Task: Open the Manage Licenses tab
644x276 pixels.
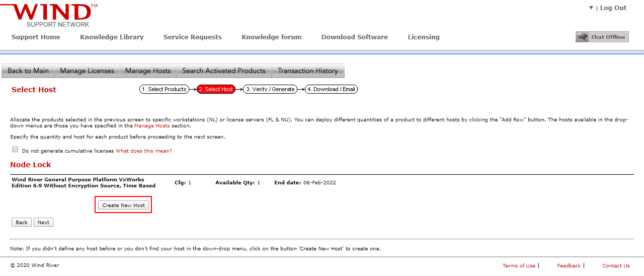Action: point(87,71)
